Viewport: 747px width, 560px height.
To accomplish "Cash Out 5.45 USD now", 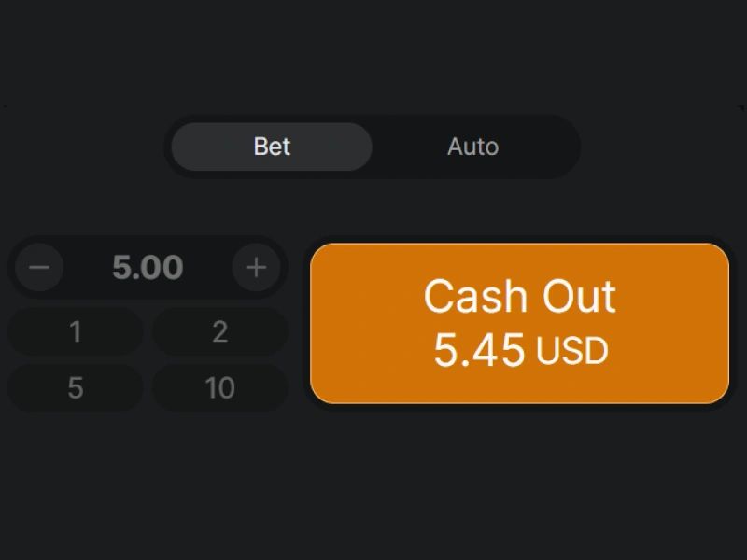I will tap(519, 322).
